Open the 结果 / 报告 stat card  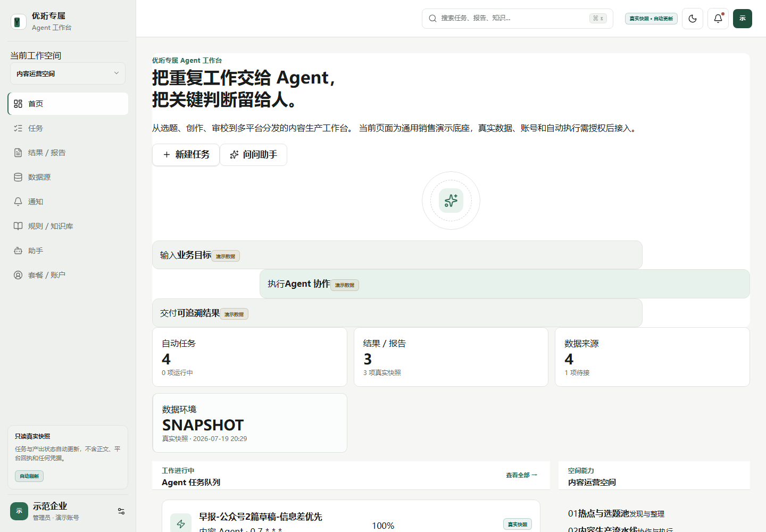451,357
